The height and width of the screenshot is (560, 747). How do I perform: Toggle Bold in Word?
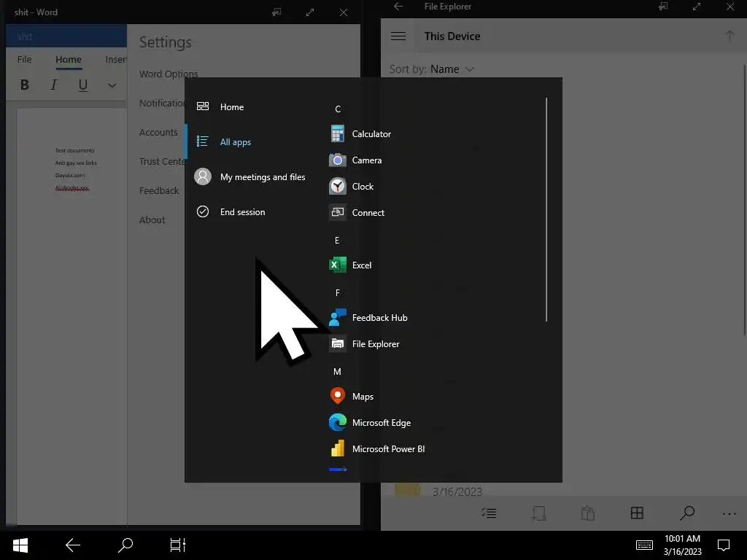coord(25,85)
